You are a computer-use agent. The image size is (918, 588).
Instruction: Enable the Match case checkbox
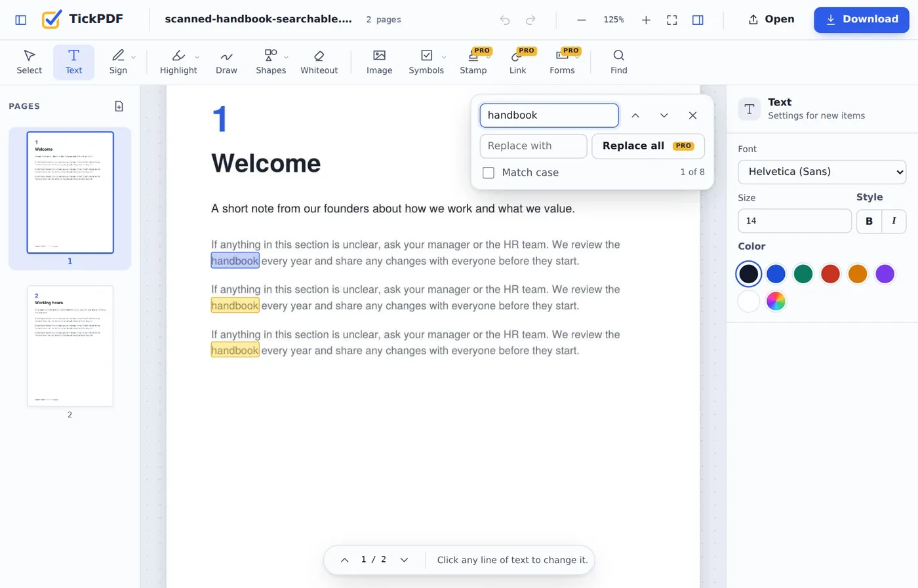click(x=489, y=172)
